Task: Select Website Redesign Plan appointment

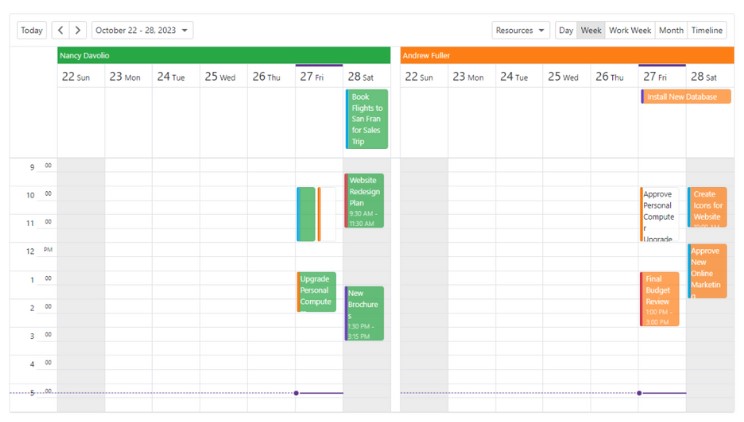Action: click(x=364, y=200)
